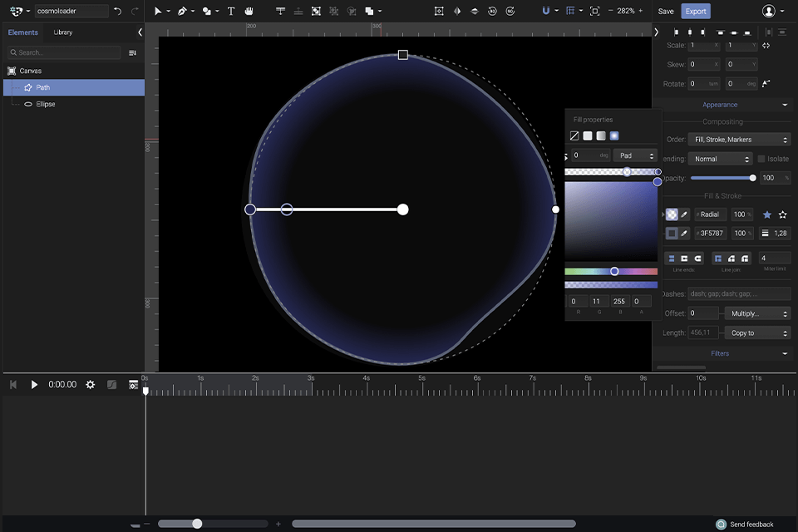798x532 pixels.
Task: Activate the Hand pan tool
Action: (x=249, y=12)
